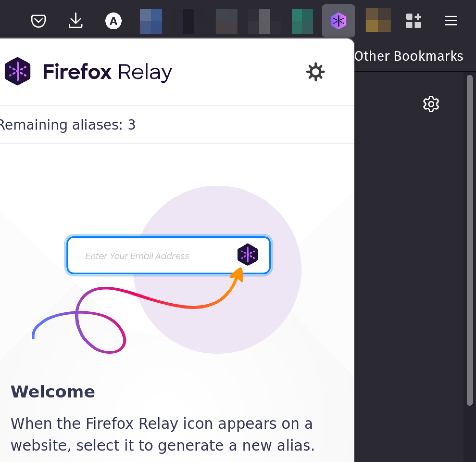Open Relay settings via the gear in popup

pos(316,72)
